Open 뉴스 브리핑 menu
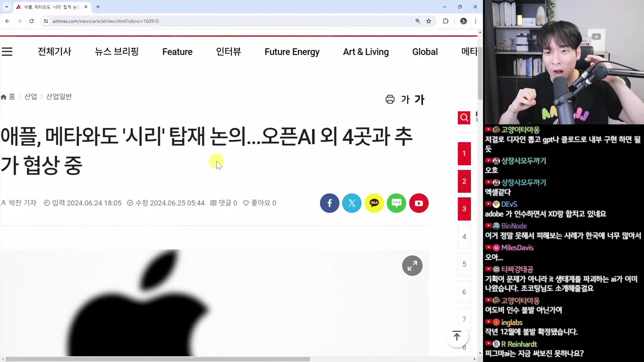The height and width of the screenshot is (362, 644). [117, 52]
